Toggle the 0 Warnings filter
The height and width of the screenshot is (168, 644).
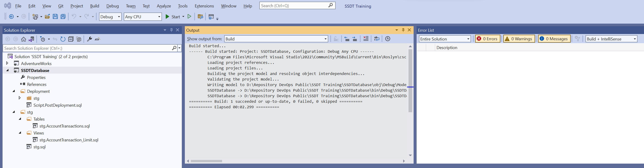tap(519, 39)
